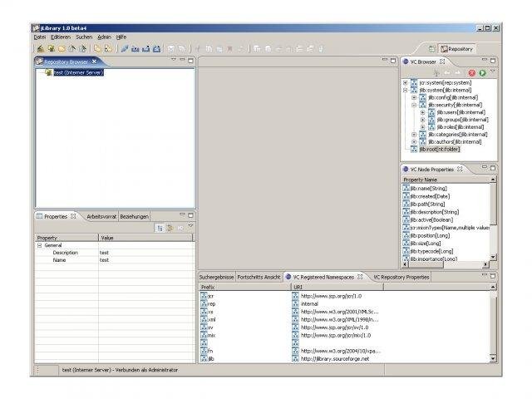This screenshot has width=532, height=399.
Task: Open the Suchen menu
Action: pos(84,37)
